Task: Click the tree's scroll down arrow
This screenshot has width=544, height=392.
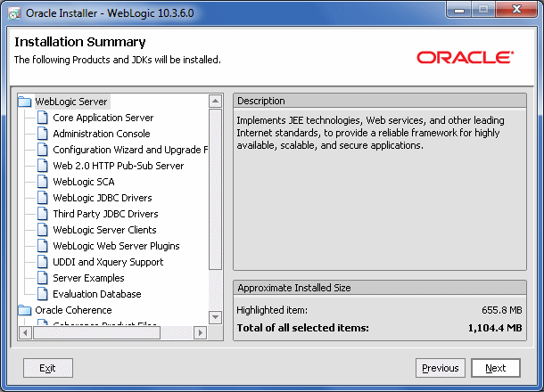Action: [216, 317]
